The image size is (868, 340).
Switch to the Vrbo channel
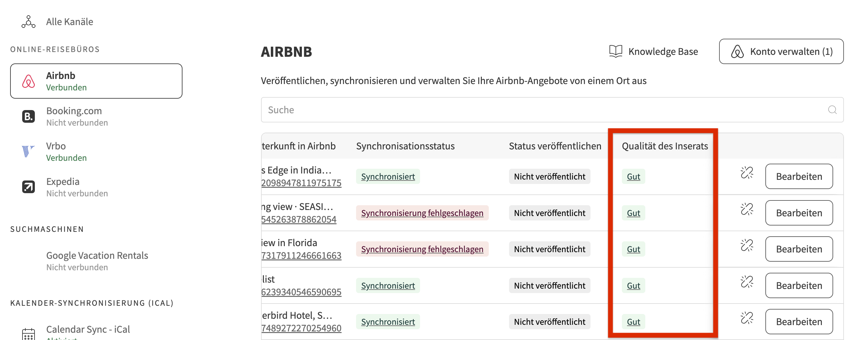[96, 152]
